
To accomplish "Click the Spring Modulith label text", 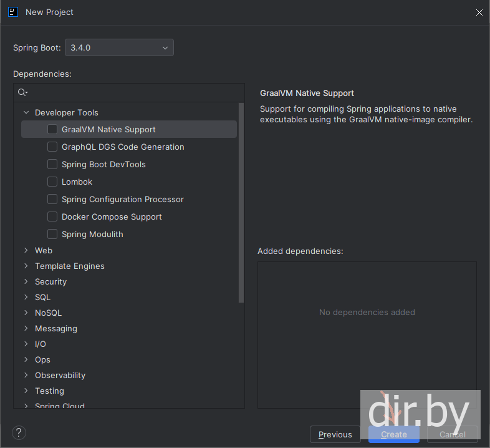I will tap(92, 235).
